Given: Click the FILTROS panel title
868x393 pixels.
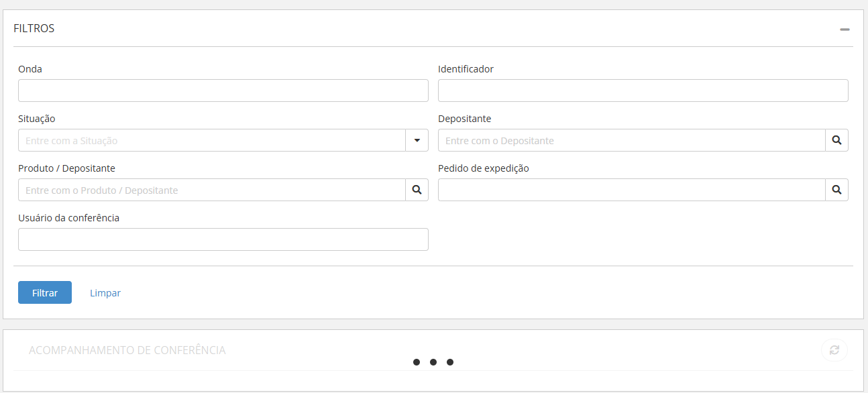Looking at the screenshot, I should 34,28.
